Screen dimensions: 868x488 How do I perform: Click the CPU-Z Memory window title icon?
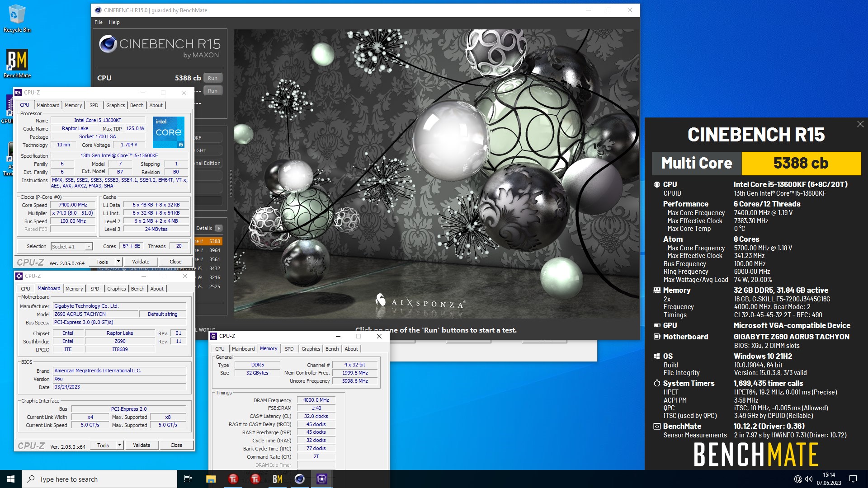click(x=213, y=336)
